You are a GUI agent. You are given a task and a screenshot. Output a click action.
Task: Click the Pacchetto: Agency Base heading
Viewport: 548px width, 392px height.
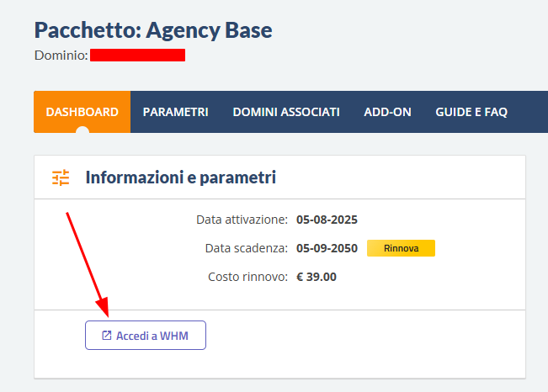coord(153,30)
